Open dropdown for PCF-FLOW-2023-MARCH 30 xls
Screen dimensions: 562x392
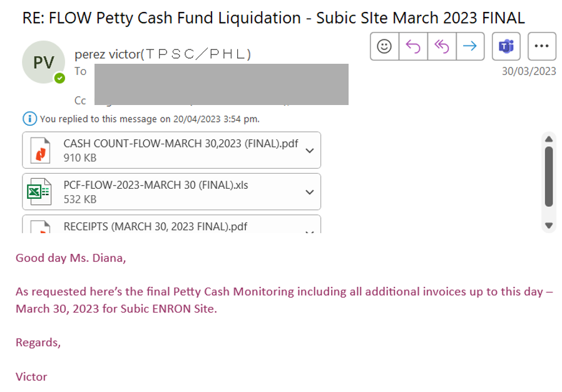tap(309, 191)
